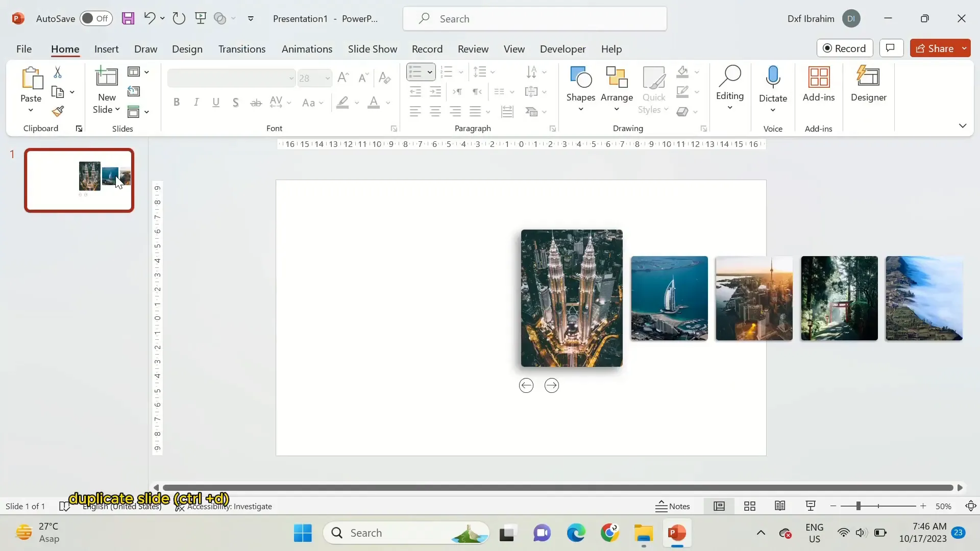Open font color red swatch button
This screenshot has width=980, height=551.
click(x=374, y=103)
